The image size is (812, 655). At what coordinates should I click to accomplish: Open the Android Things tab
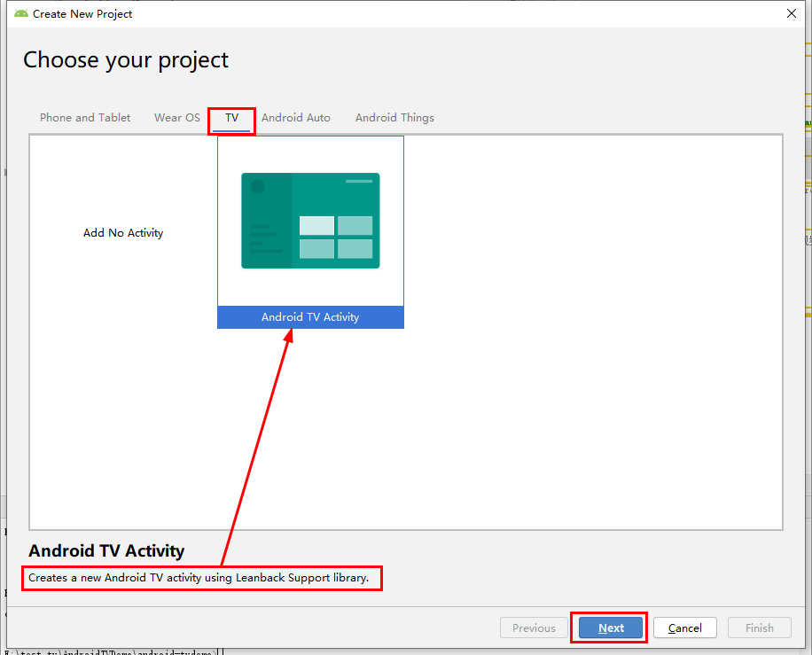click(x=394, y=118)
